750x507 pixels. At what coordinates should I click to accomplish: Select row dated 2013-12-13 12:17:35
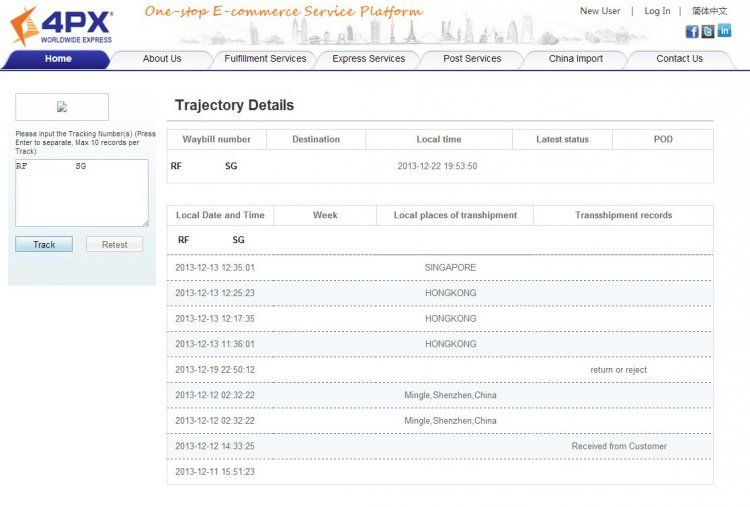tap(440, 319)
